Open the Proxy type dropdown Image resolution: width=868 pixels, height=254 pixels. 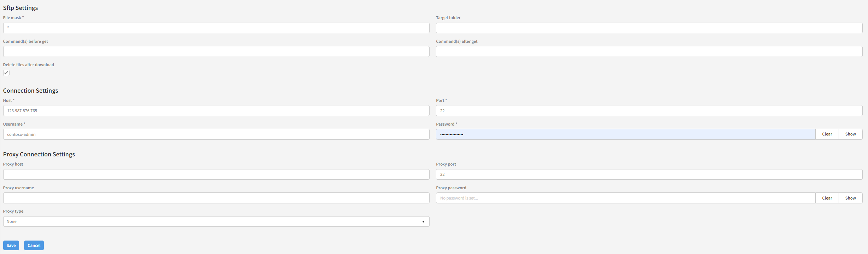pos(216,221)
